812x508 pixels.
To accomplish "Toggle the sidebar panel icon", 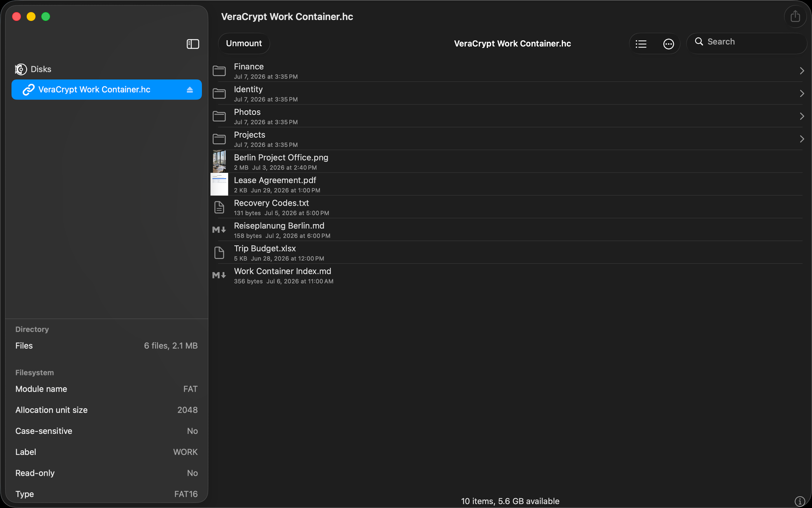I will pos(193,44).
